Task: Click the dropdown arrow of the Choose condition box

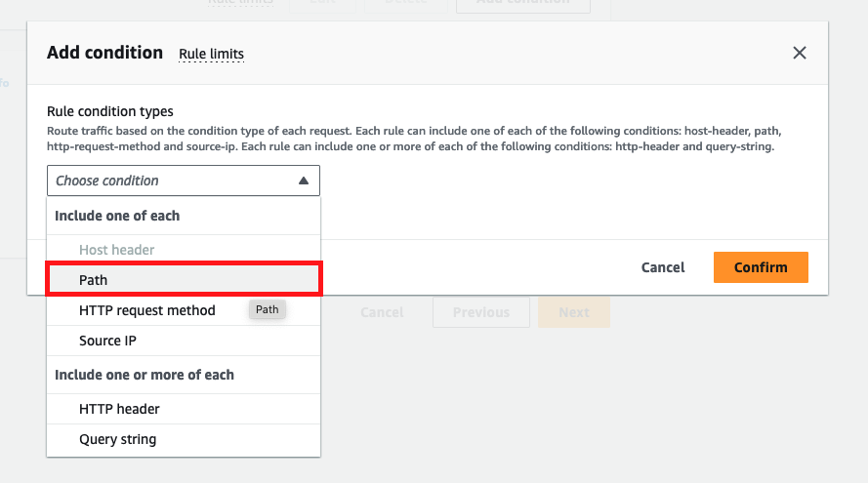Action: 304,181
